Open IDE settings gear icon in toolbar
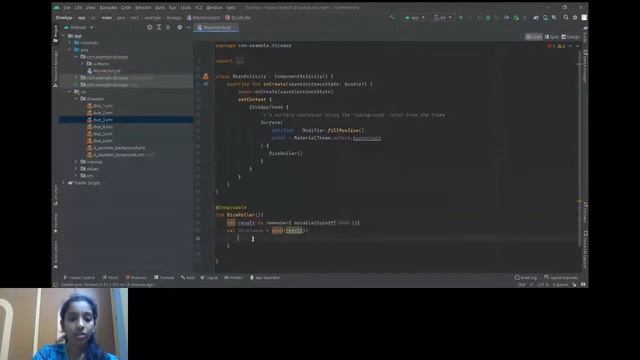640x360 pixels. (x=575, y=18)
